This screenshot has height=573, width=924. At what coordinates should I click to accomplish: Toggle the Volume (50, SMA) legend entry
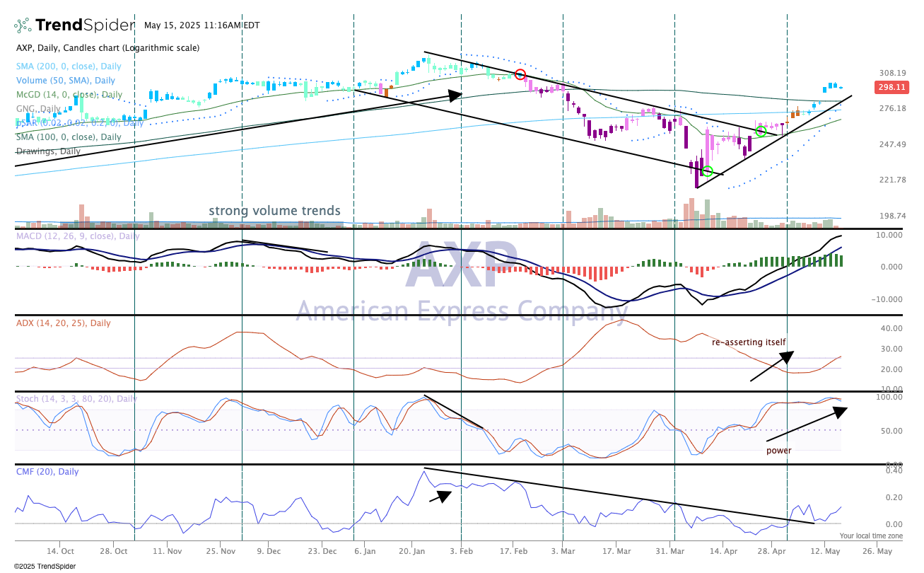[x=65, y=80]
